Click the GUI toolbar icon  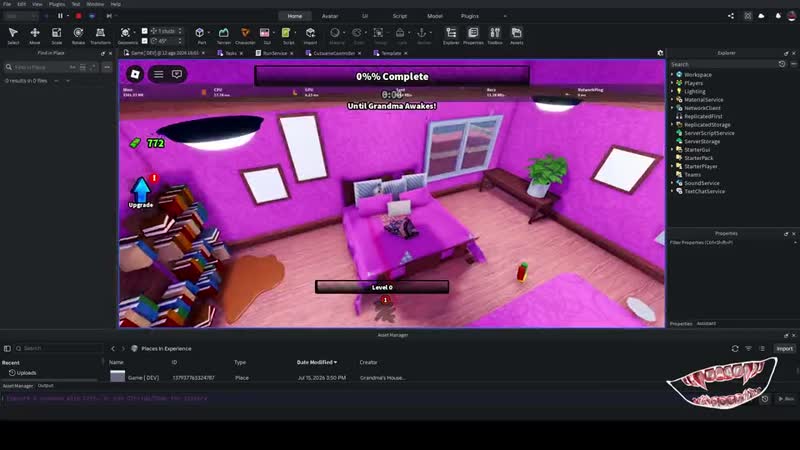click(x=265, y=34)
